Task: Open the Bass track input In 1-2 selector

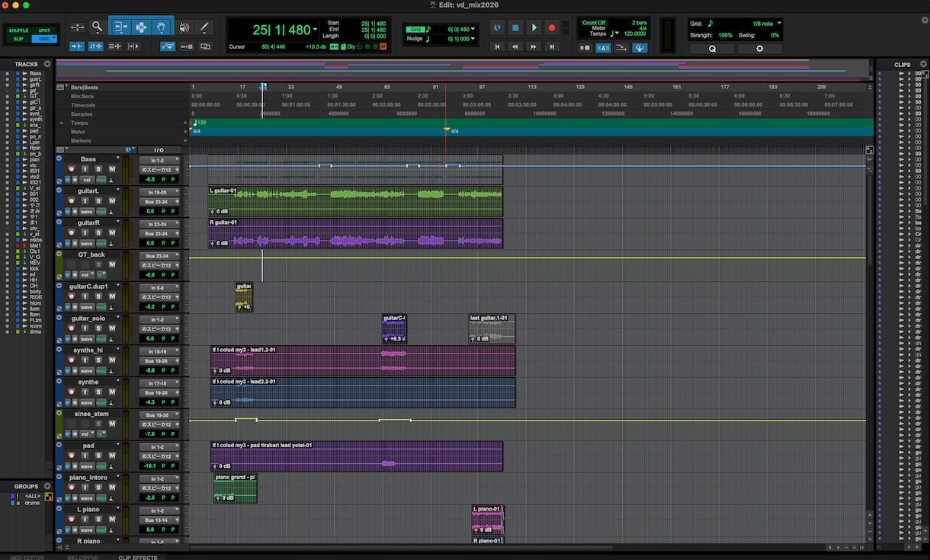Action: pos(159,161)
